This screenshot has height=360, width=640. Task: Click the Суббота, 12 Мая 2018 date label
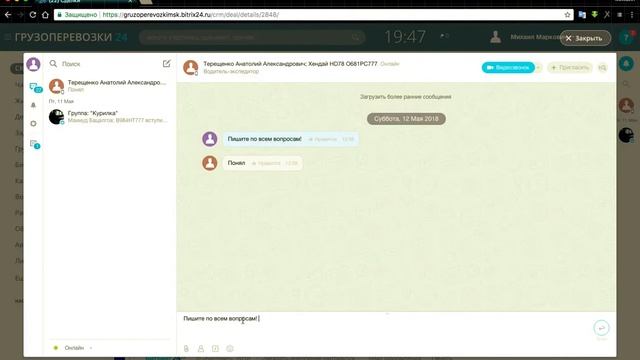[x=406, y=119]
